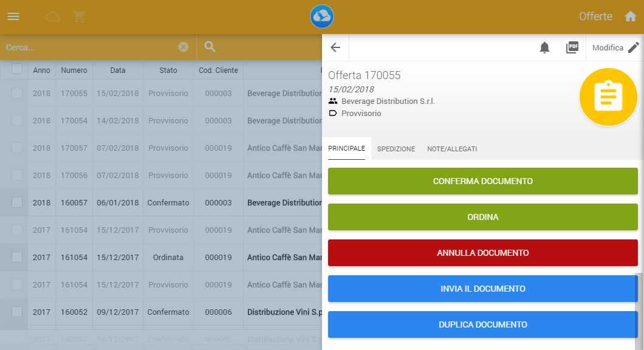This screenshot has height=350, width=644.
Task: Click the date 15/02/2018 in the table
Action: 118,93
